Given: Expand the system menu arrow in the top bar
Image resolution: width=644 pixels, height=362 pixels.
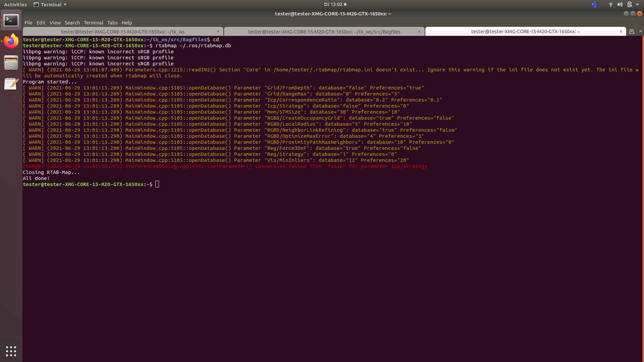Looking at the screenshot, I should pyautogui.click(x=637, y=5).
